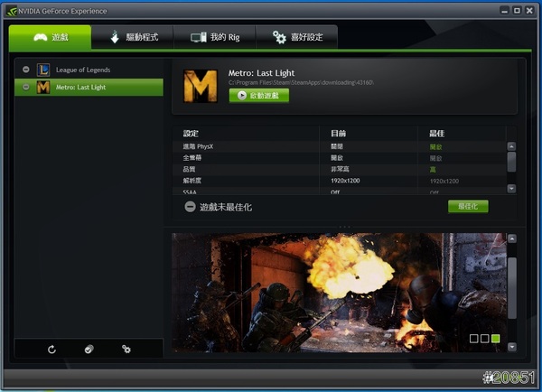Click the refresh games icon
The image size is (542, 392).
click(x=51, y=350)
